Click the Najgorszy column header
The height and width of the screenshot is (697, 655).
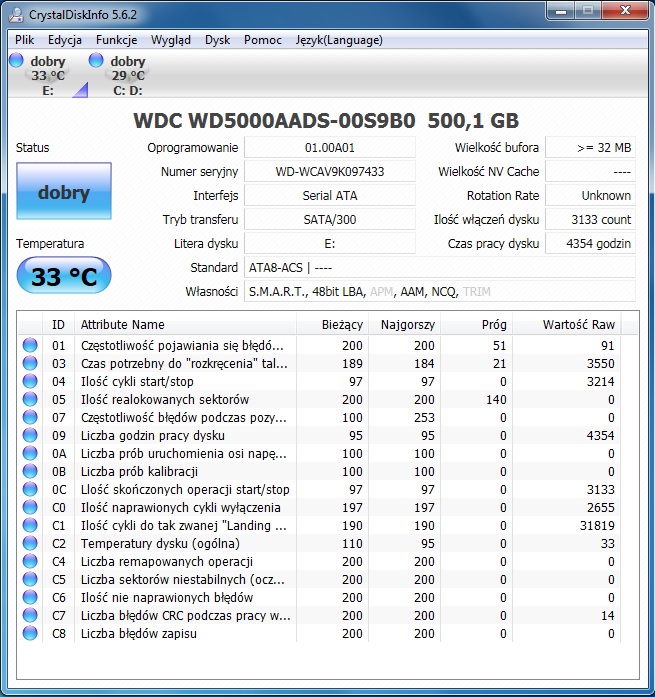pyautogui.click(x=404, y=324)
